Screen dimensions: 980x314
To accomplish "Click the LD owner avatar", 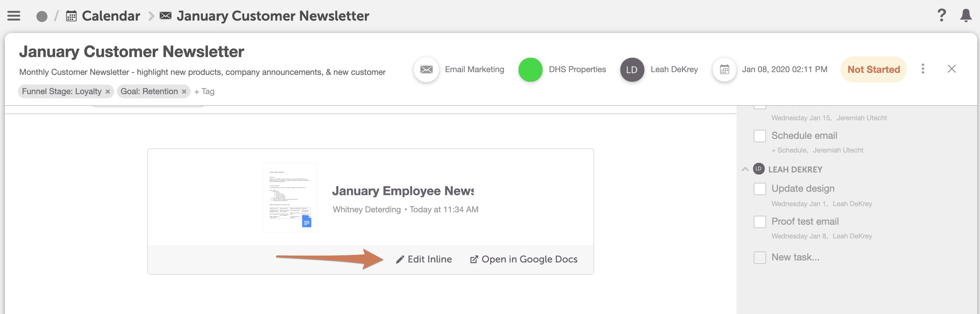I will pyautogui.click(x=632, y=69).
